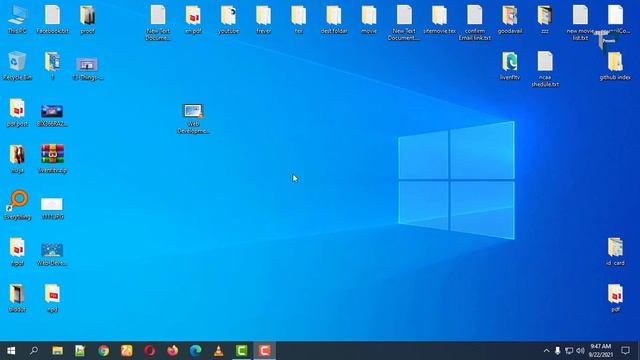
Task: Click the microphone tray icon
Action: [x=557, y=351]
